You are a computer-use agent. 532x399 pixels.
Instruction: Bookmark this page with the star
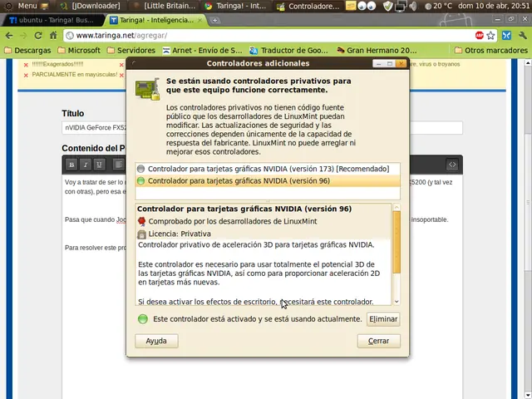pyautogui.click(x=490, y=35)
